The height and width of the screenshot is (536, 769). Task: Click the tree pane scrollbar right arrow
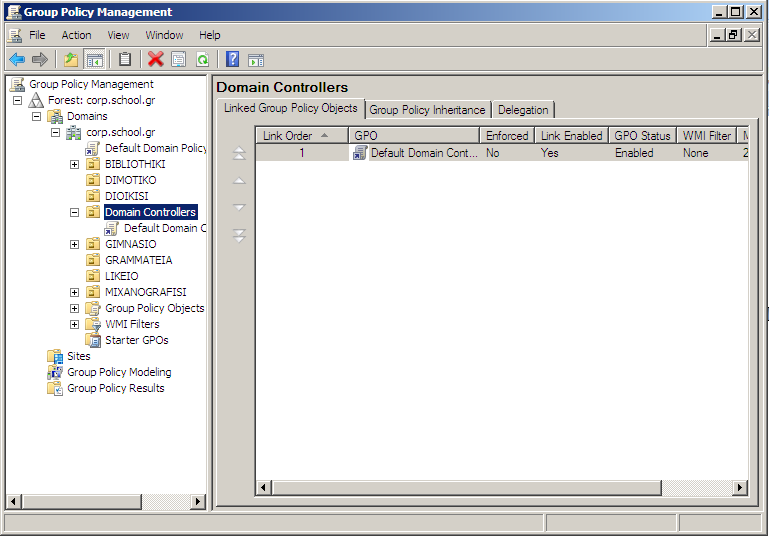pos(198,502)
